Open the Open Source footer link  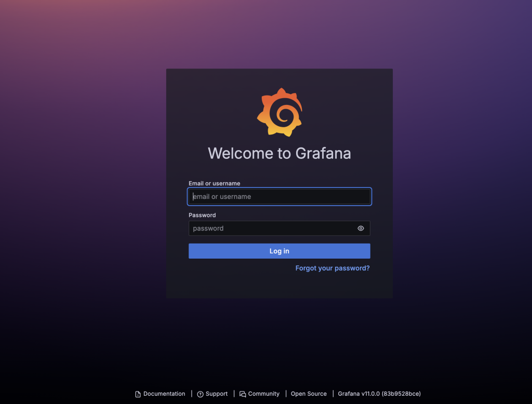(309, 394)
